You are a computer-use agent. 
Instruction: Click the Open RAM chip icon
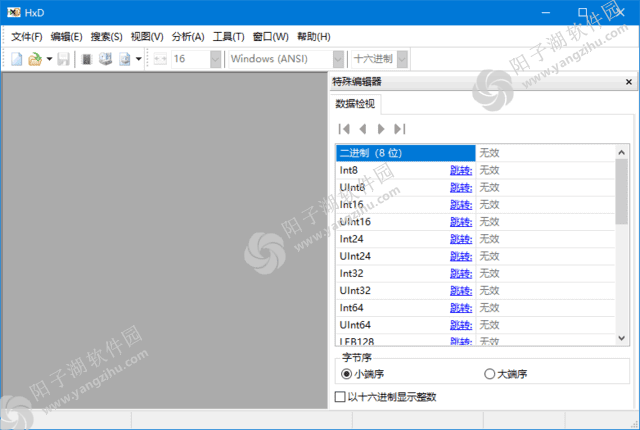(87, 59)
